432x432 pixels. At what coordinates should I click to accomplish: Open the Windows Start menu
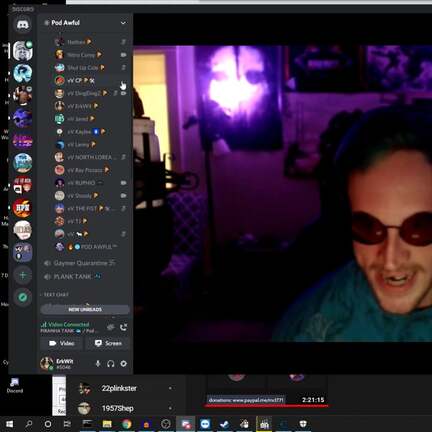9,424
